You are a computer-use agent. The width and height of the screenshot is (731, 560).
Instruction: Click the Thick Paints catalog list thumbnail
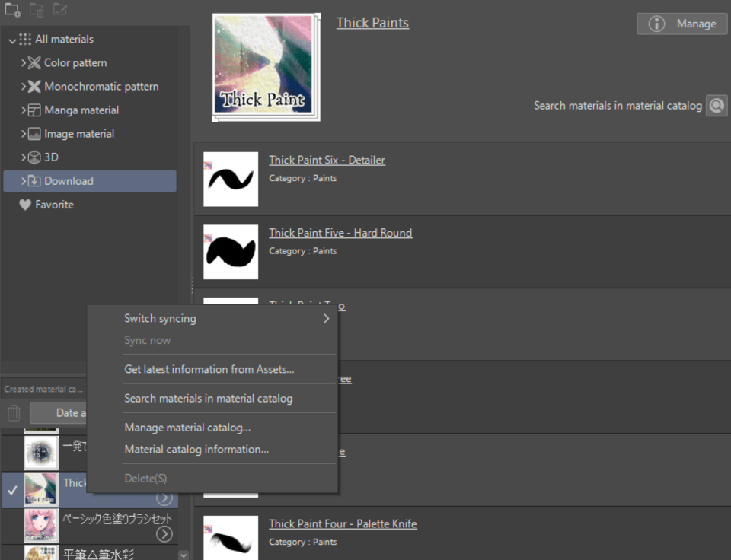[x=41, y=490]
